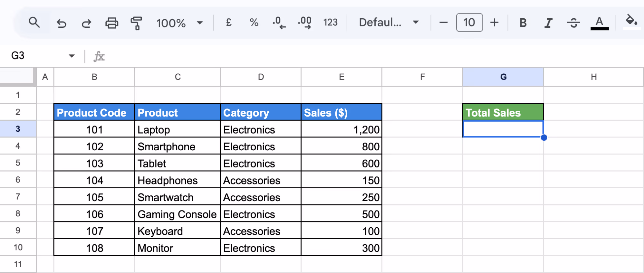Image resolution: width=644 pixels, height=273 pixels.
Task: Increase decimal places
Action: (x=305, y=23)
